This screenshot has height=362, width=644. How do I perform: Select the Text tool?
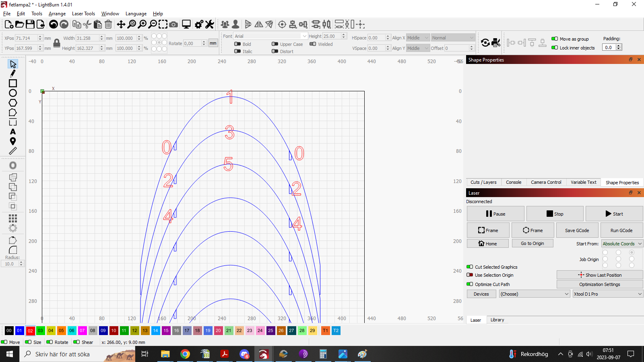tap(13, 132)
